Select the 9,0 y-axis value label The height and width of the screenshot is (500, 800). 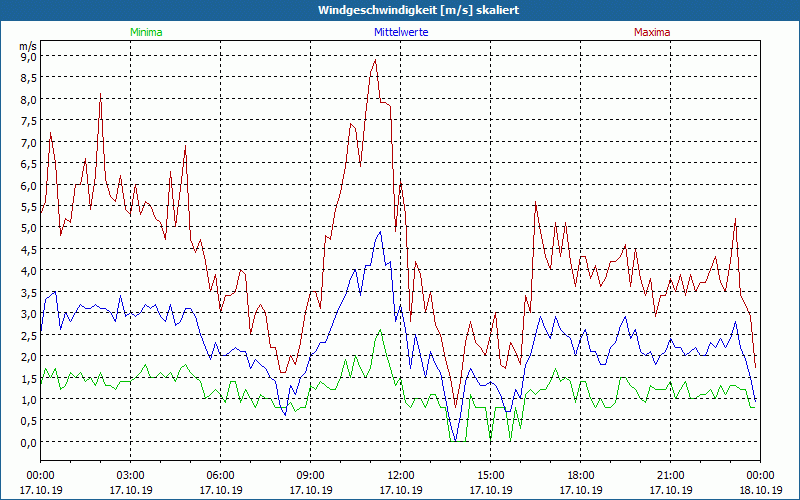point(27,56)
